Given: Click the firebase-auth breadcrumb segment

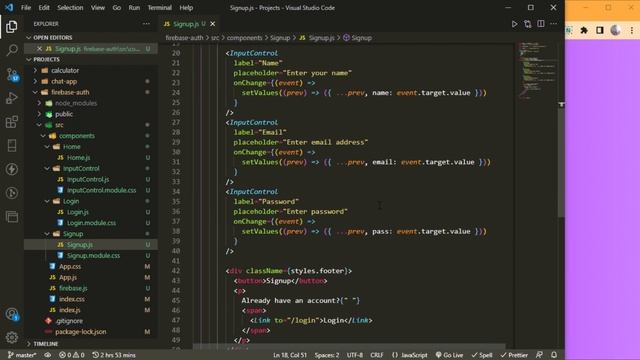Looking at the screenshot, I should tap(184, 38).
